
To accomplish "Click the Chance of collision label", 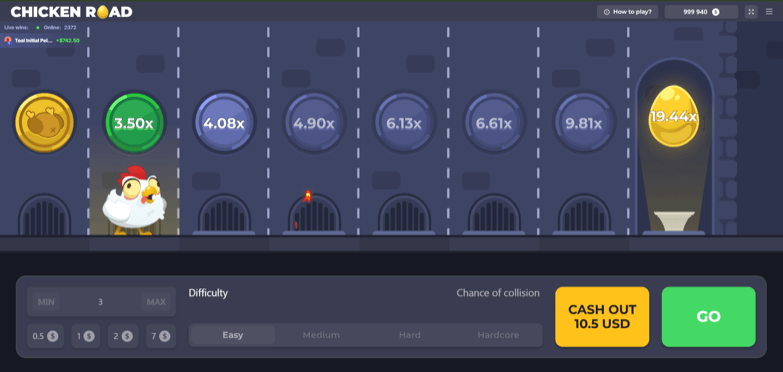I will click(x=498, y=293).
